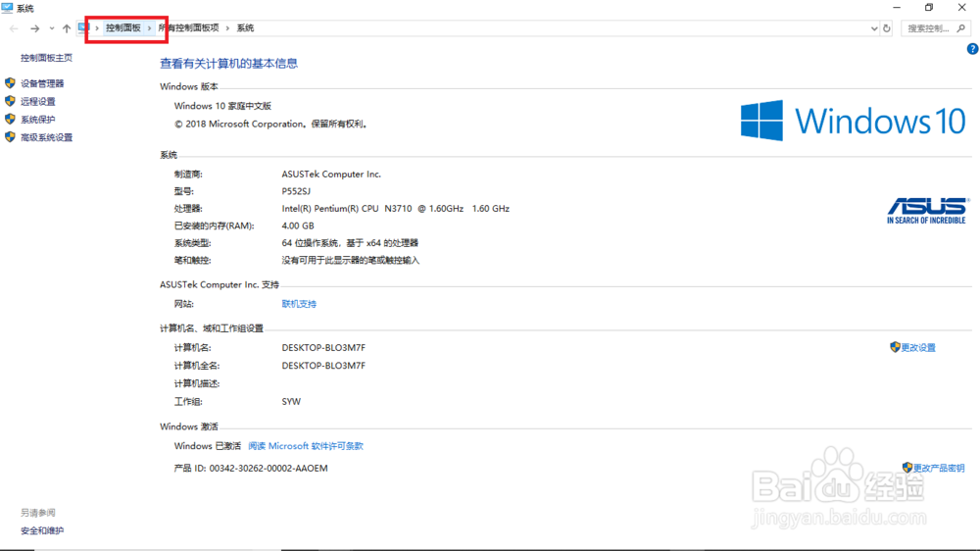The image size is (980, 551).
Task: Click 更改产品密钥 link
Action: pos(939,468)
